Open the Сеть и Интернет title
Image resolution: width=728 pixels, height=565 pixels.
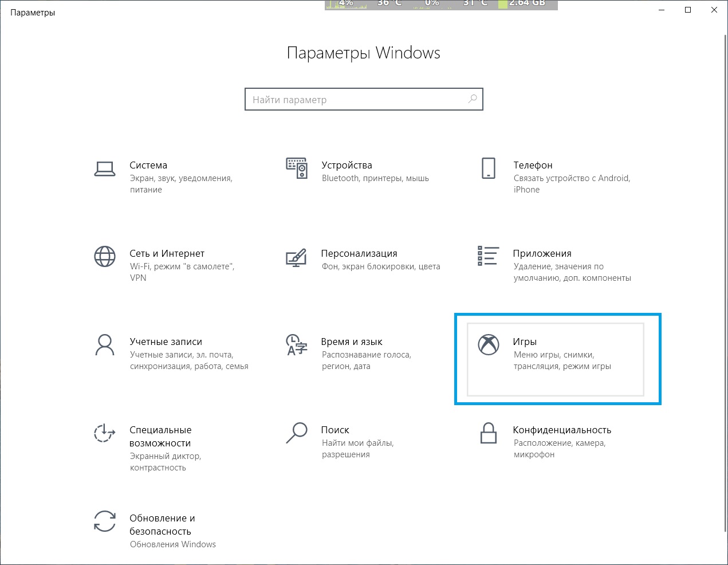pyautogui.click(x=167, y=253)
